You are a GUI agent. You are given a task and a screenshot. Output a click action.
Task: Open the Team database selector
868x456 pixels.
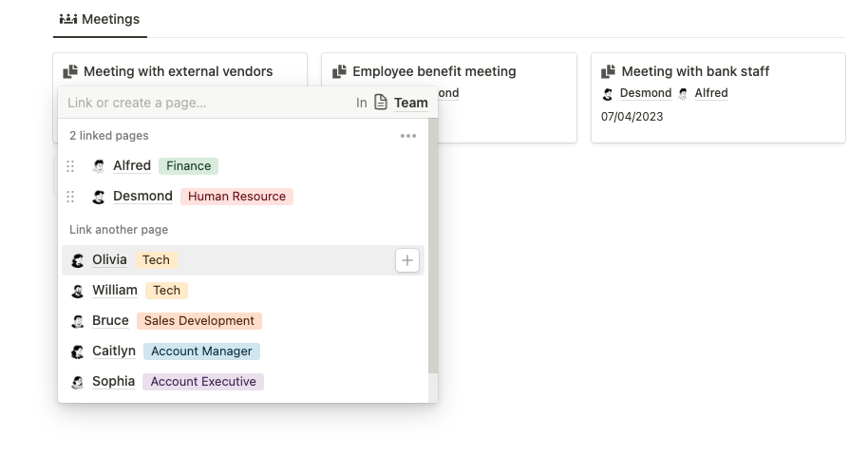[402, 103]
